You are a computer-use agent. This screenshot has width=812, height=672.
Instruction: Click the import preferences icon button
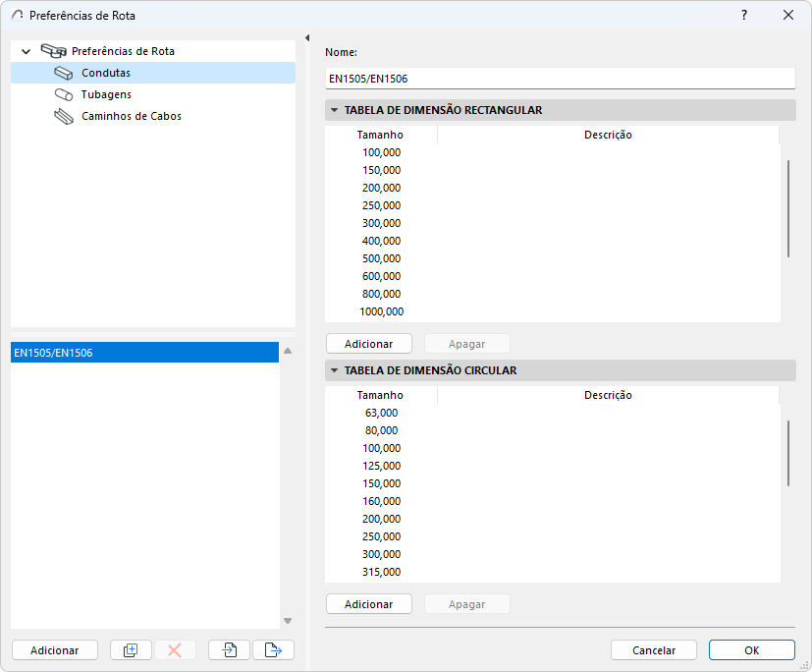coord(229,649)
